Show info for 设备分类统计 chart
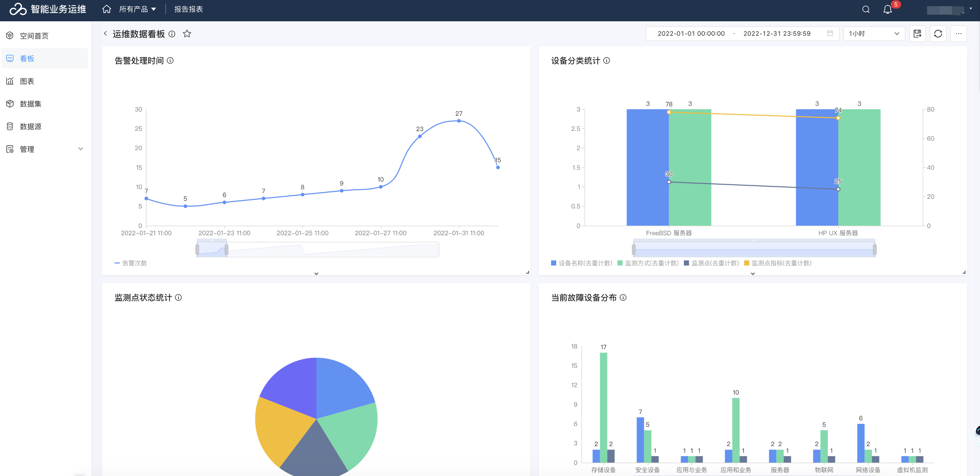This screenshot has width=980, height=476. click(x=607, y=60)
